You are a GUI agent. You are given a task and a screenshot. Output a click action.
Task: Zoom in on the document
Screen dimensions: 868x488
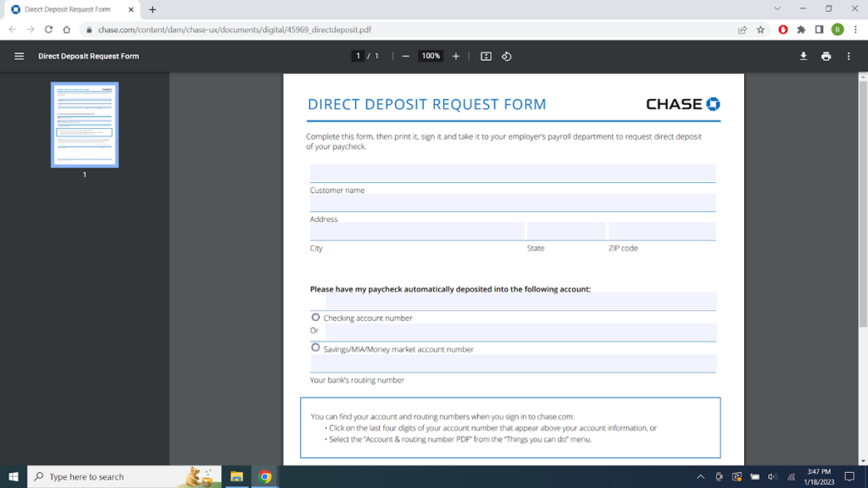click(456, 56)
